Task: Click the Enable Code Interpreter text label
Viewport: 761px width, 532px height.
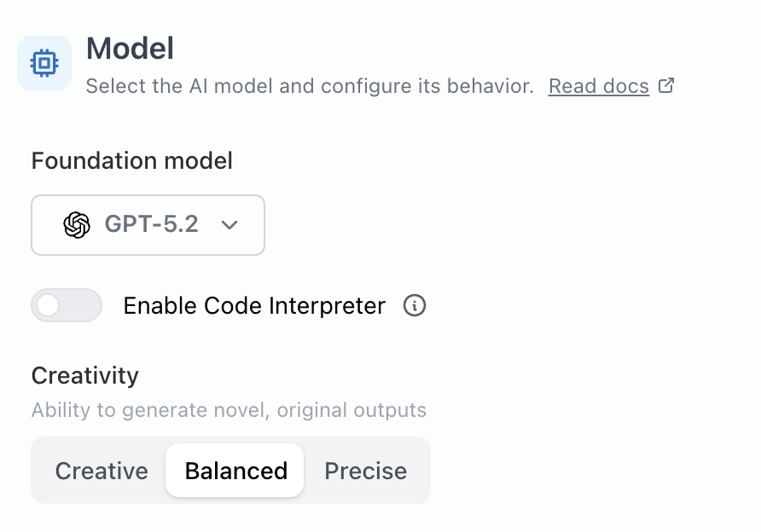Action: [x=253, y=305]
